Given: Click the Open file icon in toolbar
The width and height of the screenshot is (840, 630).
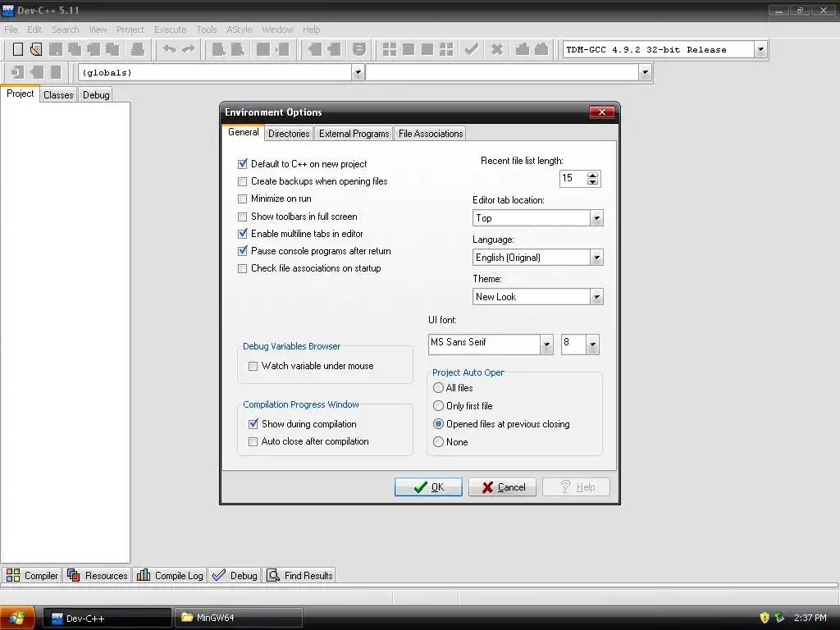Looking at the screenshot, I should tap(36, 49).
